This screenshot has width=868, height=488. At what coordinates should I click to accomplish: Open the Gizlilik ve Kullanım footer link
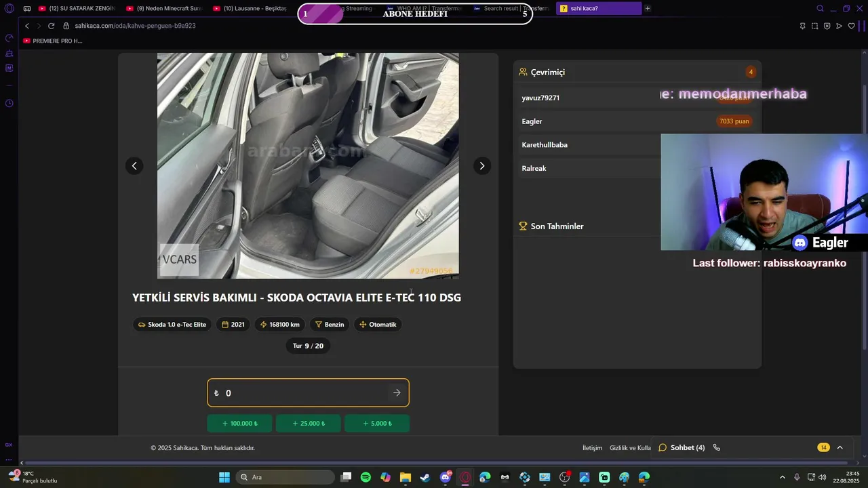630,448
